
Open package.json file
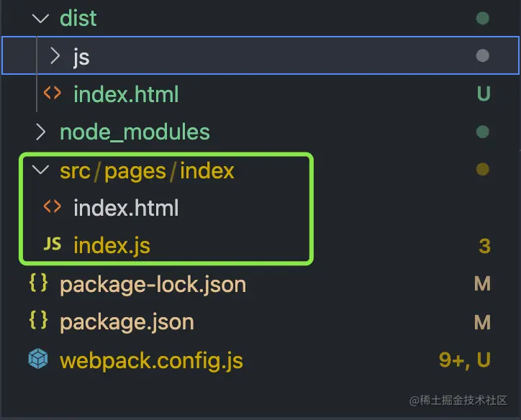pos(127,321)
